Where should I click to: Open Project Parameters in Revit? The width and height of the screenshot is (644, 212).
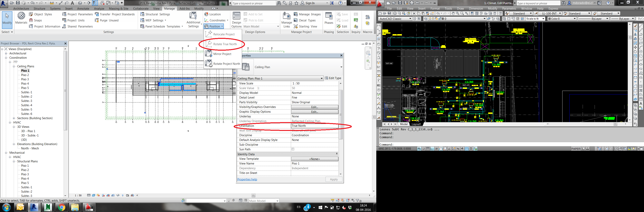pos(77,14)
